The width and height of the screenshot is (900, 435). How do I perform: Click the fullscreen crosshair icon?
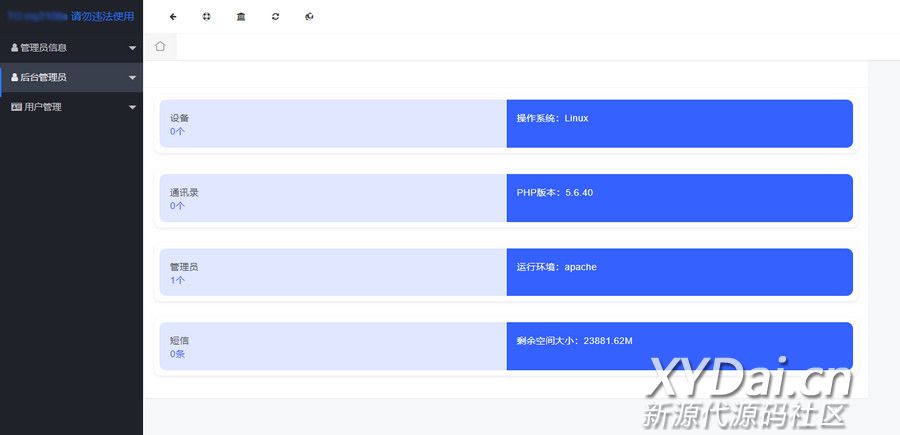point(206,17)
